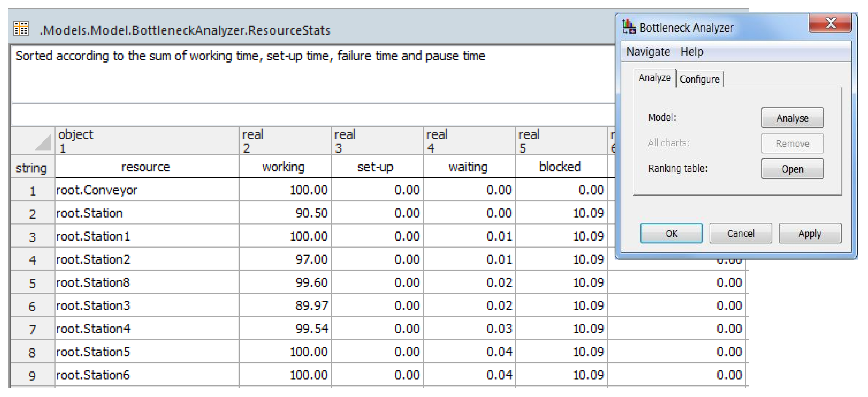Select the Analyze tab
The image size is (868, 397).
(x=654, y=78)
